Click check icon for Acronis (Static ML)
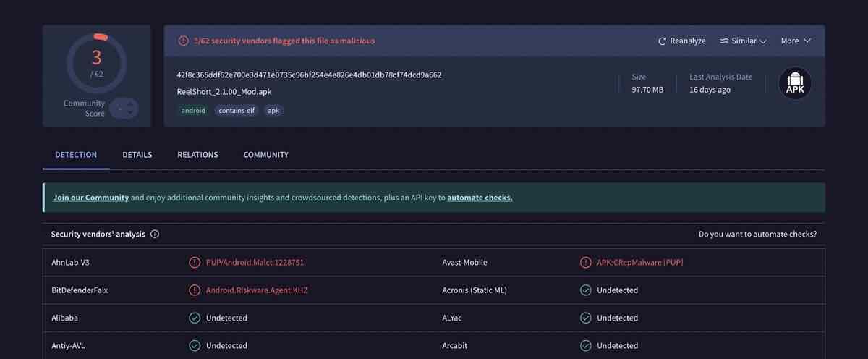 click(586, 290)
